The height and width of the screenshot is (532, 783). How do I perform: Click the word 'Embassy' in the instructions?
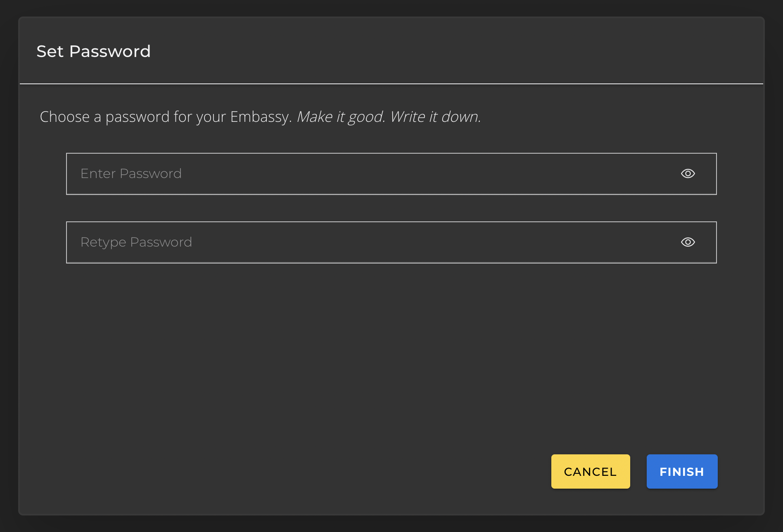(x=260, y=117)
